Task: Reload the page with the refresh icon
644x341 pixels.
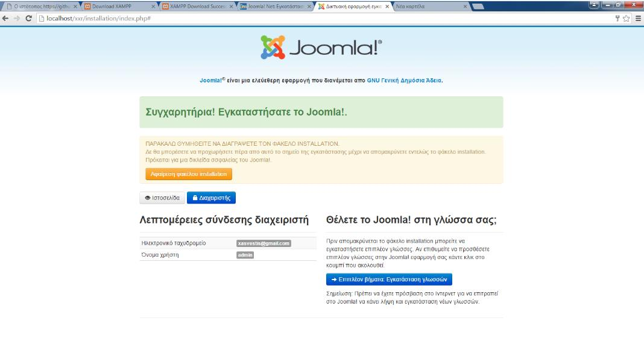Action: click(28, 19)
